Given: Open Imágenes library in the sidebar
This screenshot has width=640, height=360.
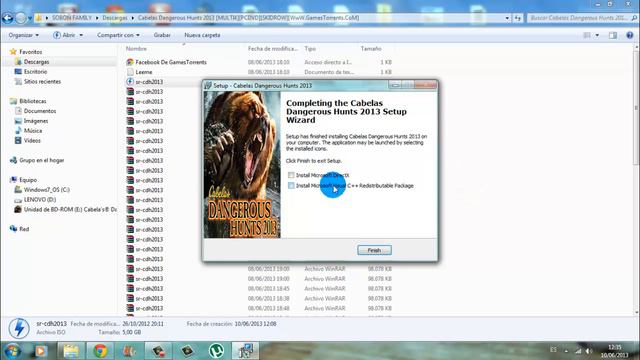Looking at the screenshot, I should coord(36,121).
